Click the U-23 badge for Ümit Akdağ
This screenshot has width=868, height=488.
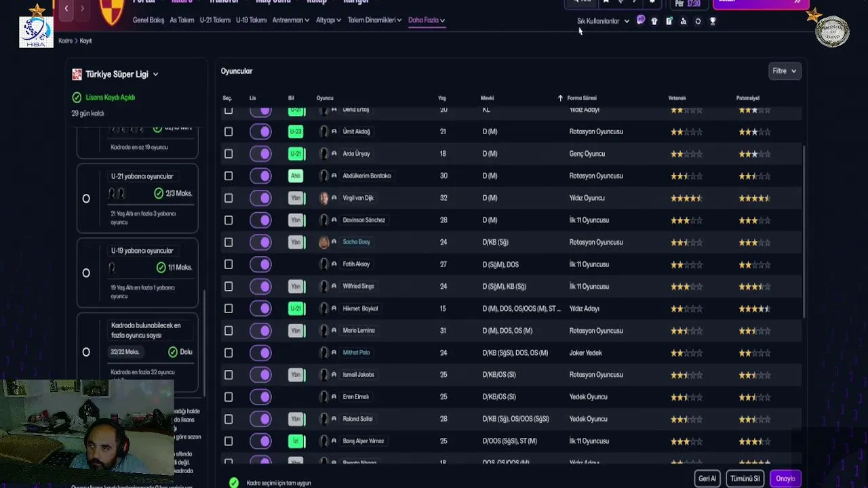[x=296, y=131]
